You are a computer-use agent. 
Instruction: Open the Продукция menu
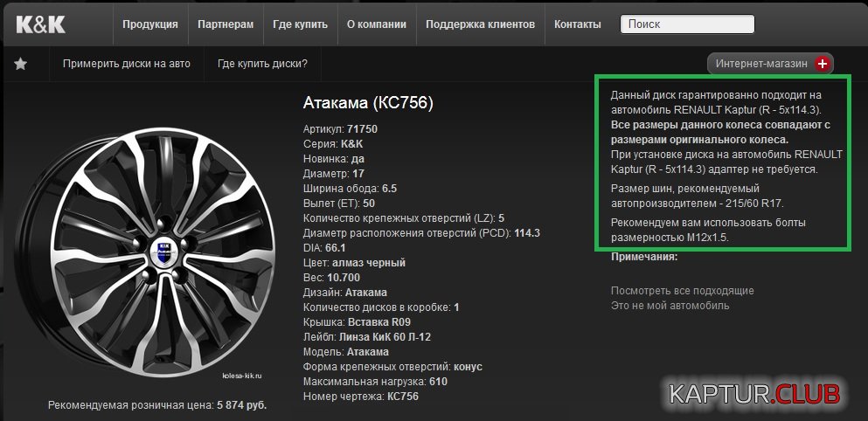click(x=150, y=24)
